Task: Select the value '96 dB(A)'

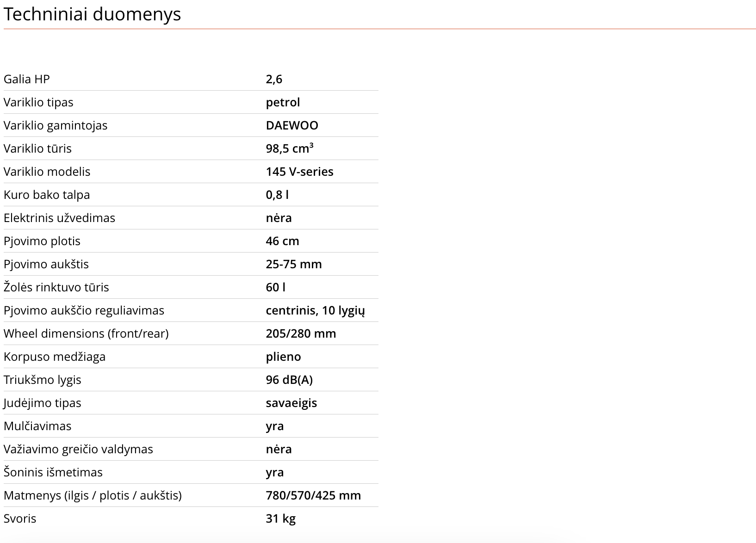Action: 290,380
